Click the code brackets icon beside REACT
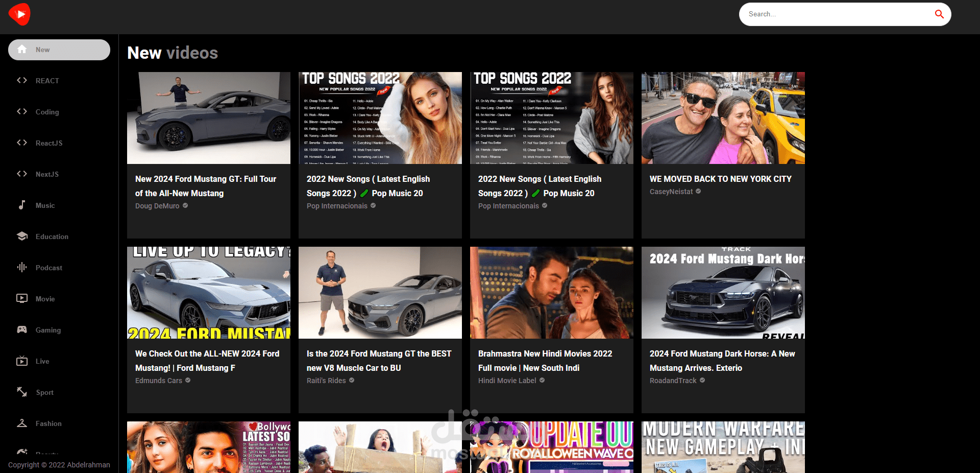The height and width of the screenshot is (473, 980). [x=22, y=80]
